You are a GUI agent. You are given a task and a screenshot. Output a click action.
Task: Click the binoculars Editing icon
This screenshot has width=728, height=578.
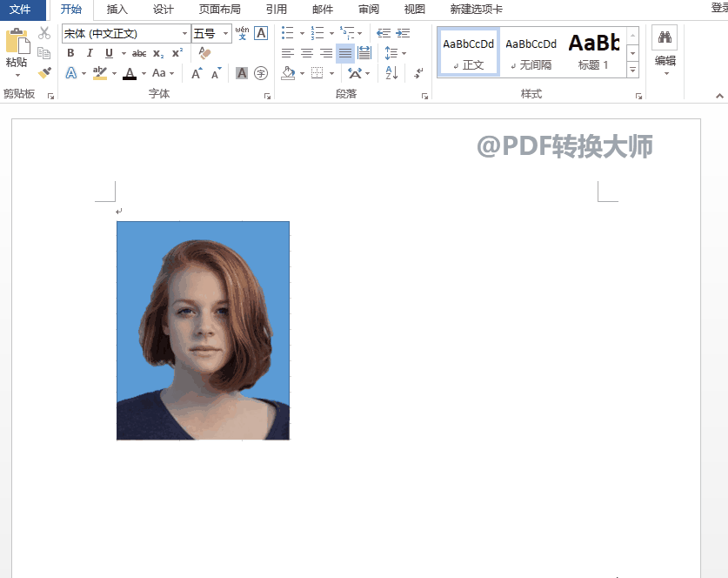point(665,37)
